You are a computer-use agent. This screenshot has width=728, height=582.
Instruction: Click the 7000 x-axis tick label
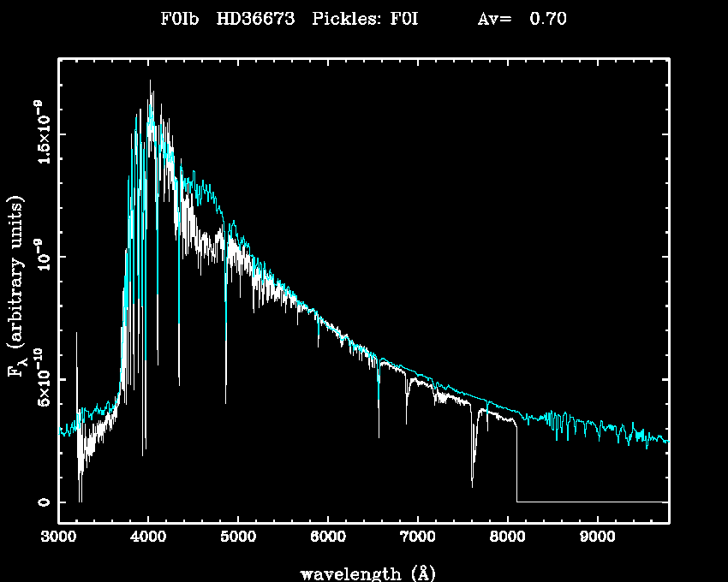click(417, 537)
